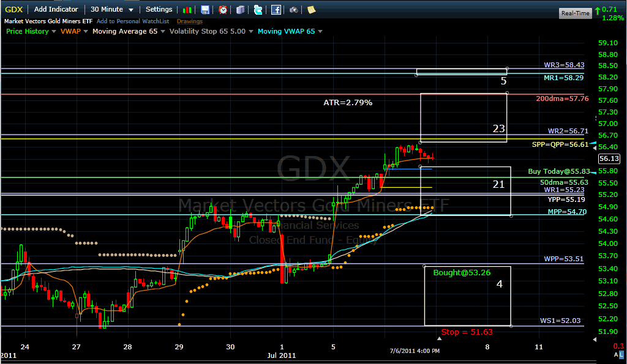Viewport: 627px width, 364px height.
Task: Click the 'MPP=54.70' pivot label
Action: [x=567, y=212]
